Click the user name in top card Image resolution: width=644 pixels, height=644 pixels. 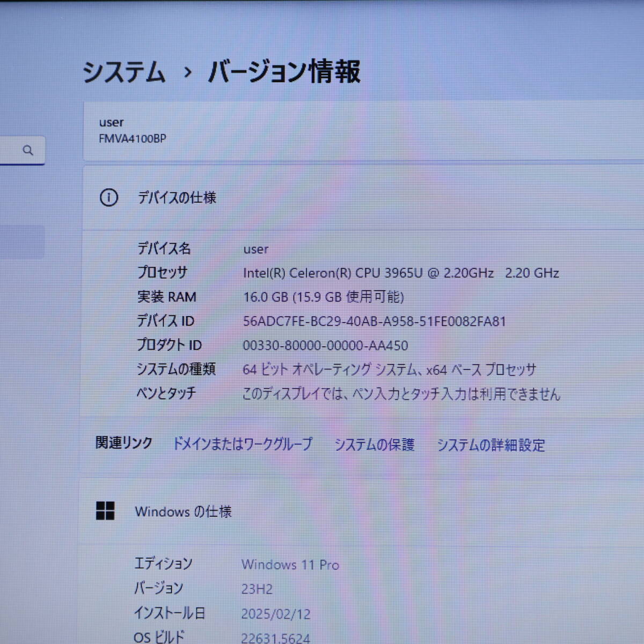pos(111,123)
